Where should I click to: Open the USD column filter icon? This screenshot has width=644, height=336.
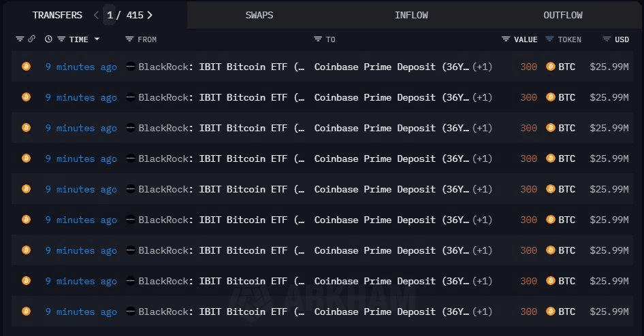[607, 39]
